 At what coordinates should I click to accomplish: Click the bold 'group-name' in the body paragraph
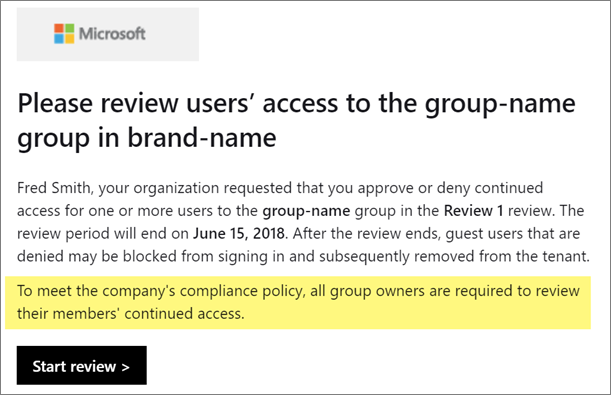tap(306, 211)
